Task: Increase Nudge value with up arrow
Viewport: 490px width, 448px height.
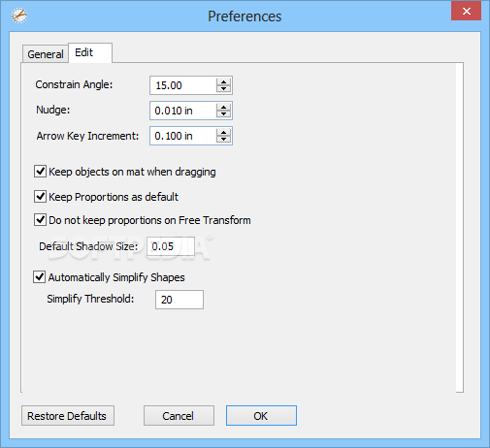Action: tap(223, 107)
